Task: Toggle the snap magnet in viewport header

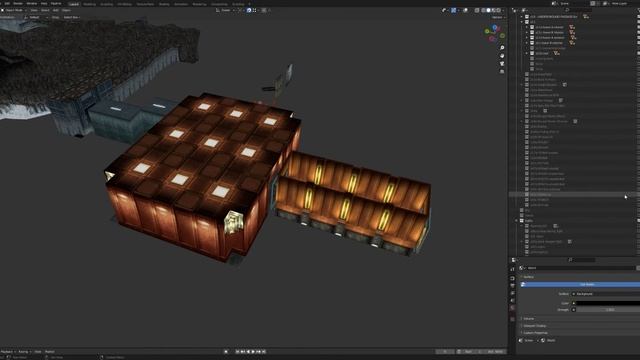Action: 249,10
